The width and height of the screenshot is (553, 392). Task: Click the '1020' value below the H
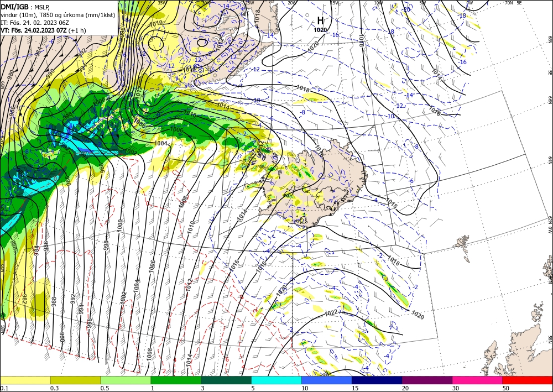[x=320, y=30]
